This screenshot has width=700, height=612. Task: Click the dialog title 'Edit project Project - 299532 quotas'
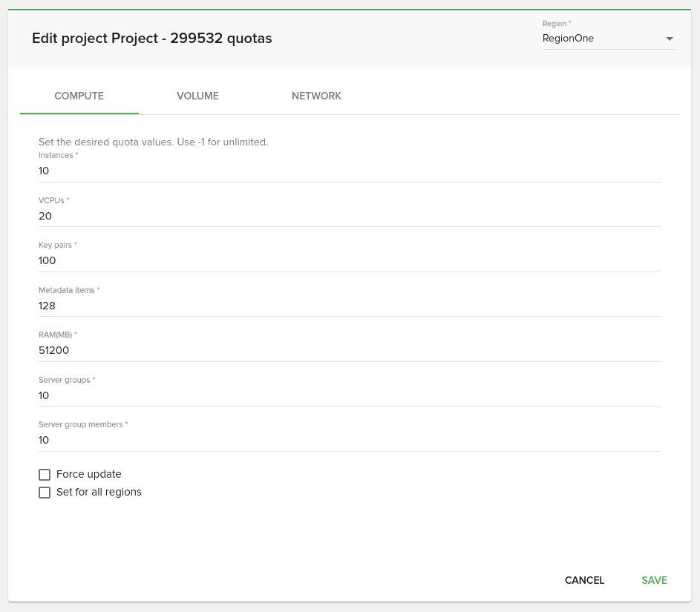pos(151,39)
